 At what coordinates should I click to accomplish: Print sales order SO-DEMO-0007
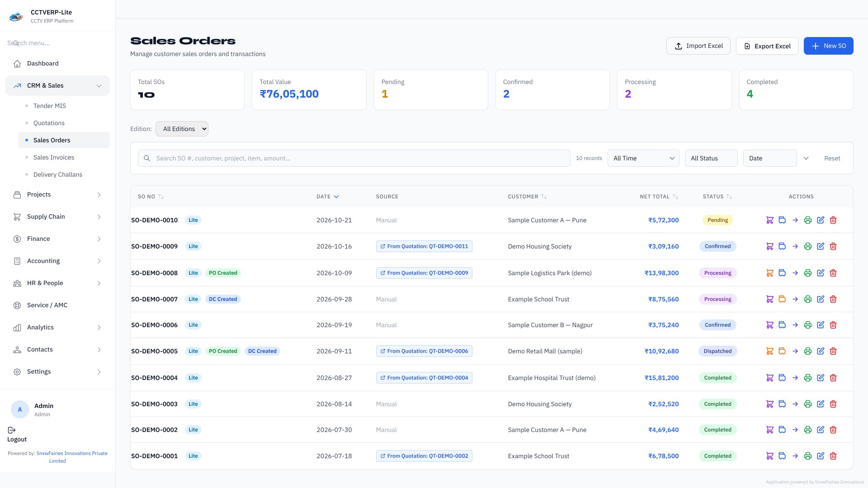click(807, 299)
